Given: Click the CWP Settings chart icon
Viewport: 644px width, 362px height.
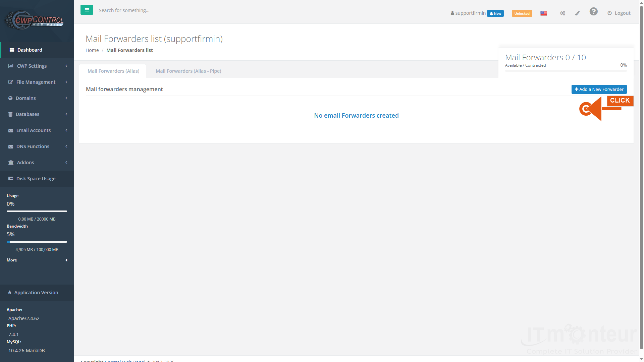Looking at the screenshot, I should [x=11, y=66].
